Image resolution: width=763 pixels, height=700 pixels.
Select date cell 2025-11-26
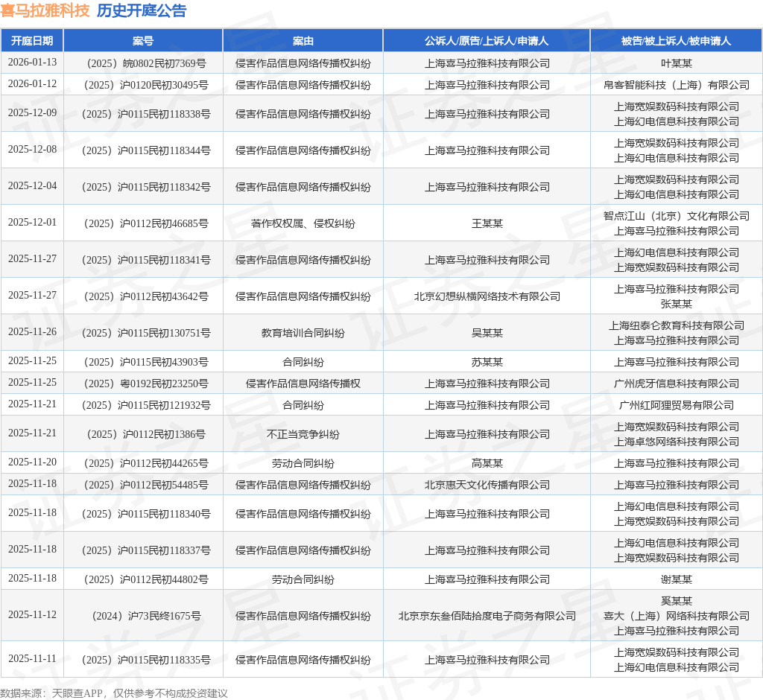coord(32,332)
